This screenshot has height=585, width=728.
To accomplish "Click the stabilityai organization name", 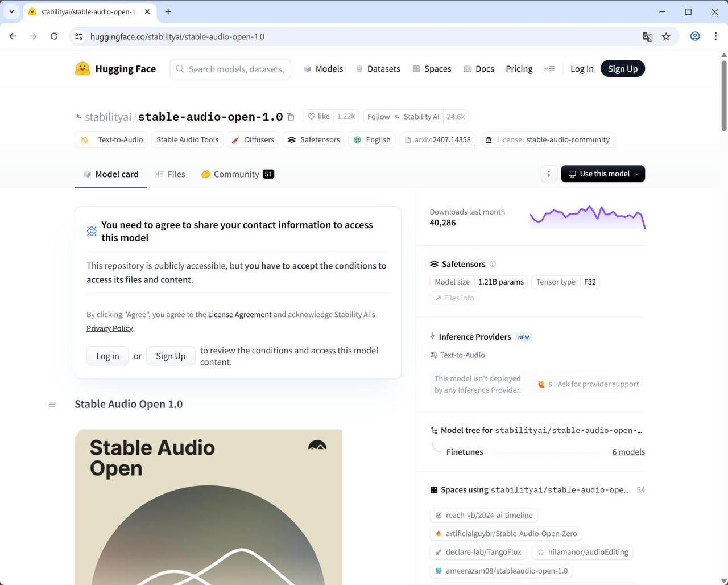I will pos(108,117).
